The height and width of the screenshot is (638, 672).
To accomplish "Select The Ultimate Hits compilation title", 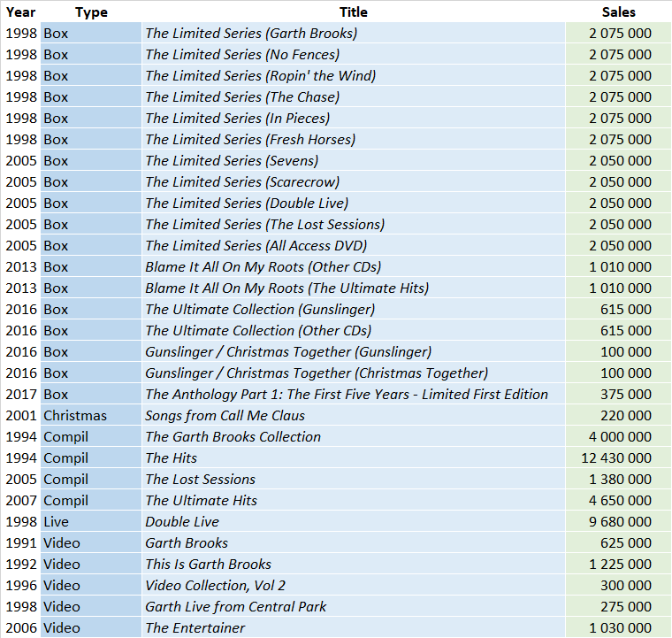I will coord(201,500).
